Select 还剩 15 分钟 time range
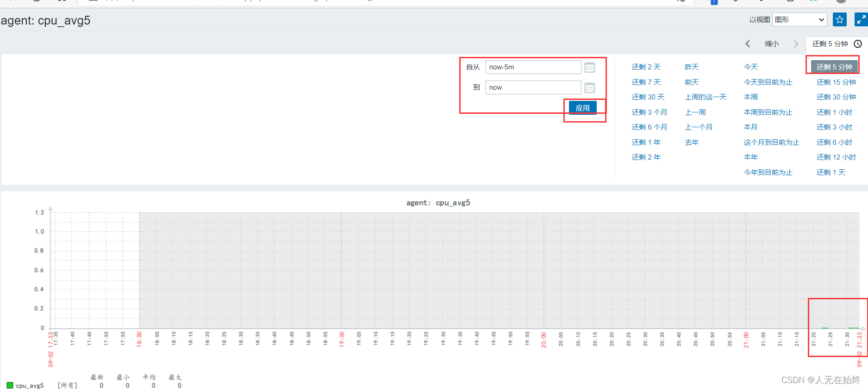This screenshot has height=389, width=868. (x=836, y=82)
